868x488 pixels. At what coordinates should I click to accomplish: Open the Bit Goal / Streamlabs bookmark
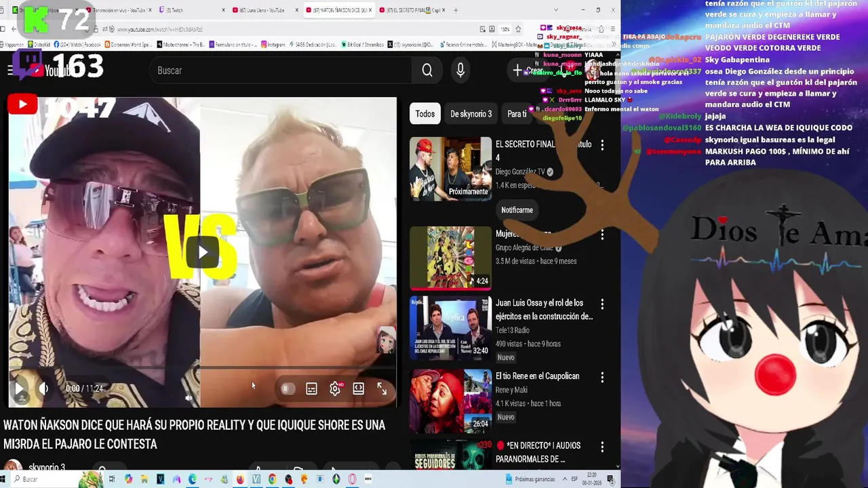pos(363,45)
